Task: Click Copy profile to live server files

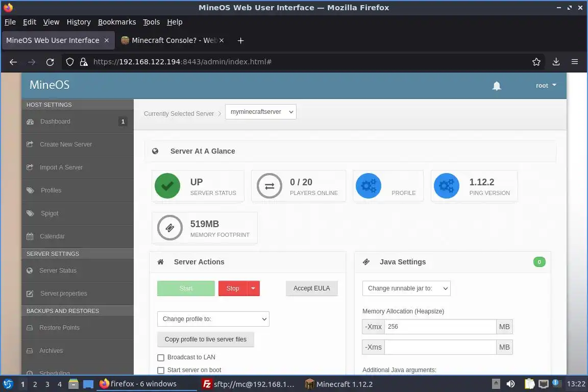Action: coord(206,339)
